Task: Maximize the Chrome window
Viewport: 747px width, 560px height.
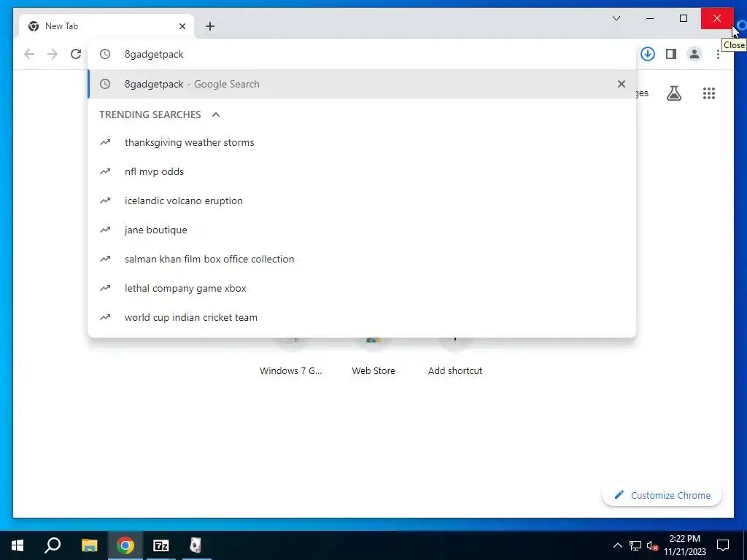Action: coord(683,18)
